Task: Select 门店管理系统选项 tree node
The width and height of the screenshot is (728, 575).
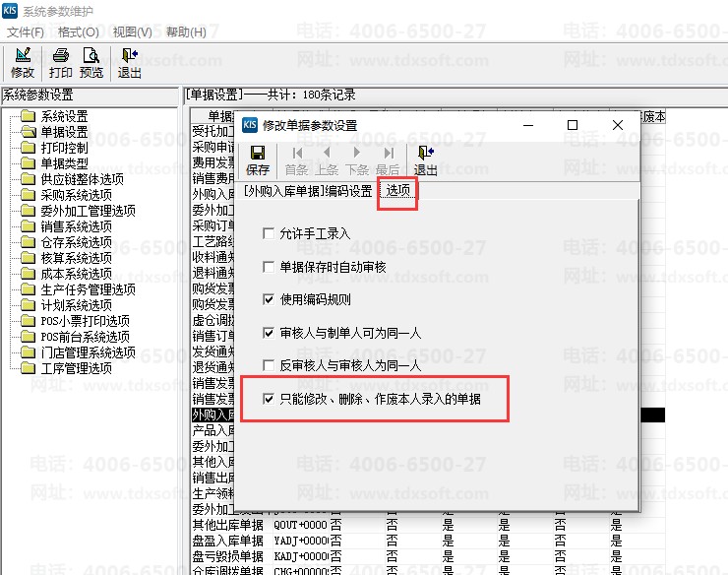Action: click(89, 352)
